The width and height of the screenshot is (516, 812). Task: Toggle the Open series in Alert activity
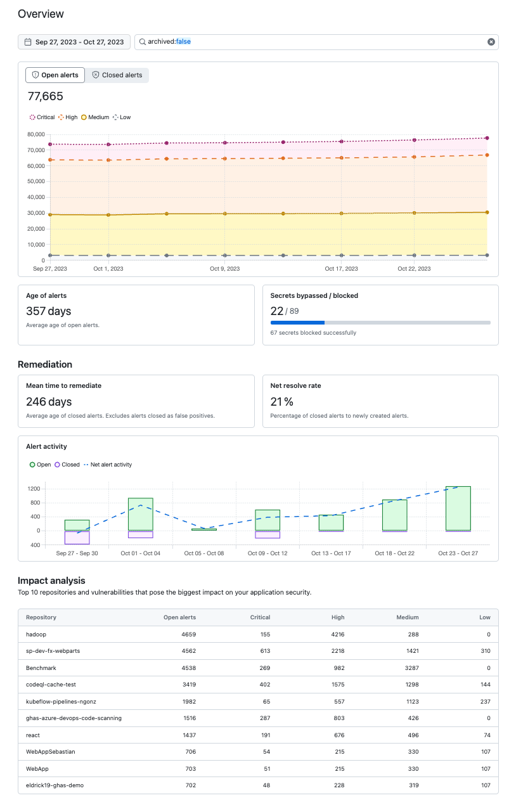(40, 464)
